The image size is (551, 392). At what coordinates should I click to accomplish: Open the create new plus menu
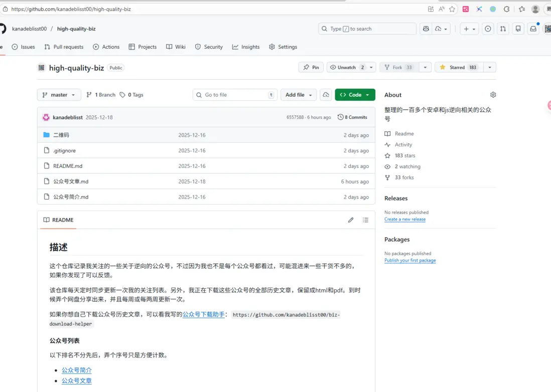click(470, 29)
